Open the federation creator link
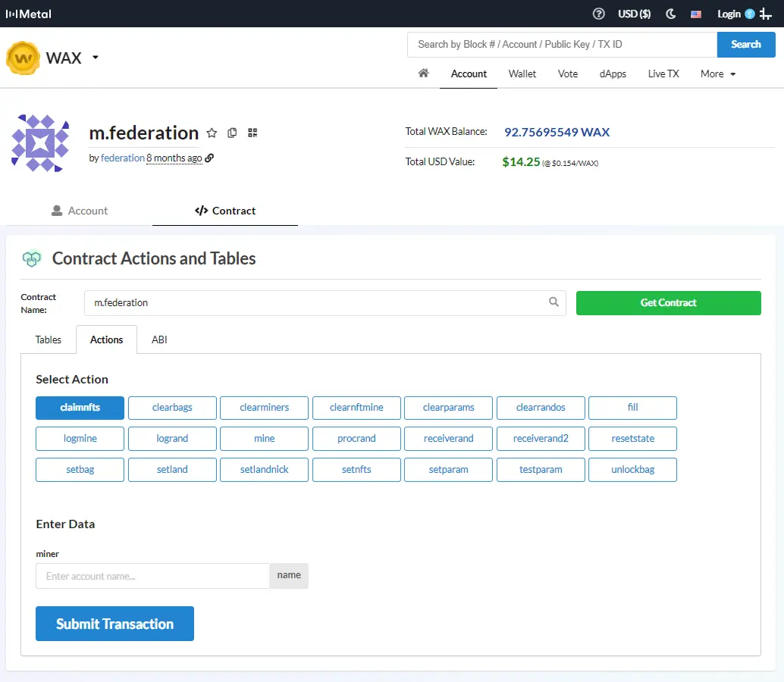Image resolution: width=784 pixels, height=682 pixels. (x=123, y=158)
